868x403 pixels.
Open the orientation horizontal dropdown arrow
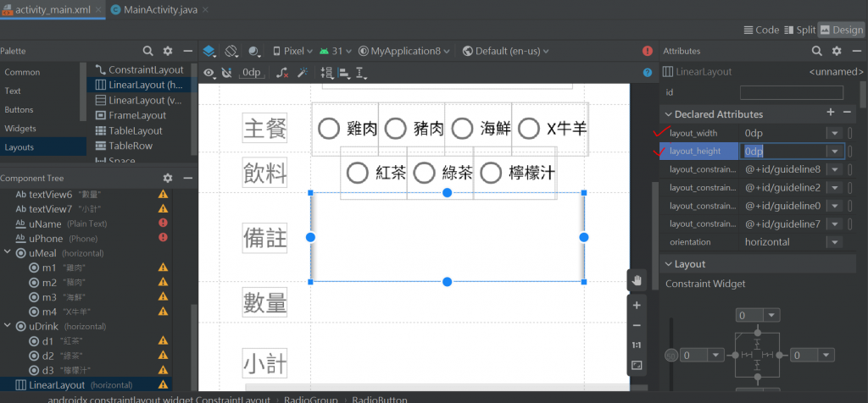834,242
